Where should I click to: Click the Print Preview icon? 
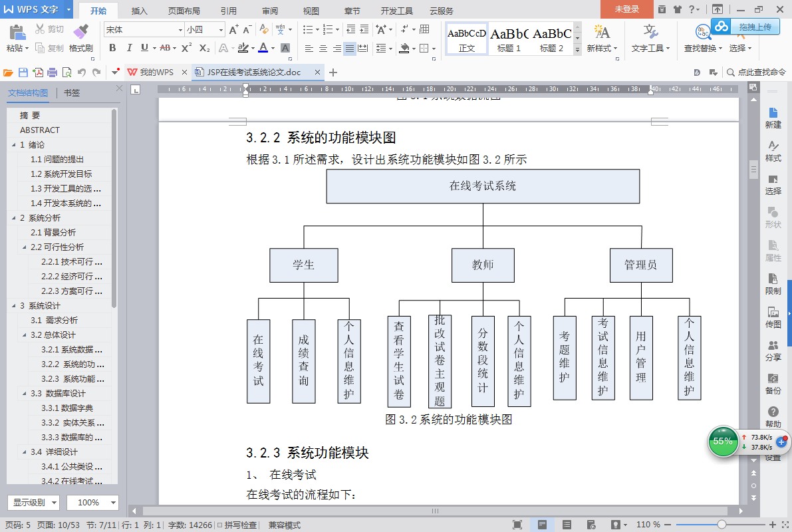66,71
